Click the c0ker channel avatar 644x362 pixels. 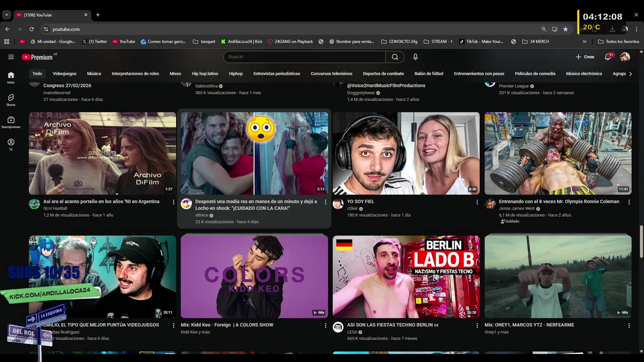tap(338, 204)
